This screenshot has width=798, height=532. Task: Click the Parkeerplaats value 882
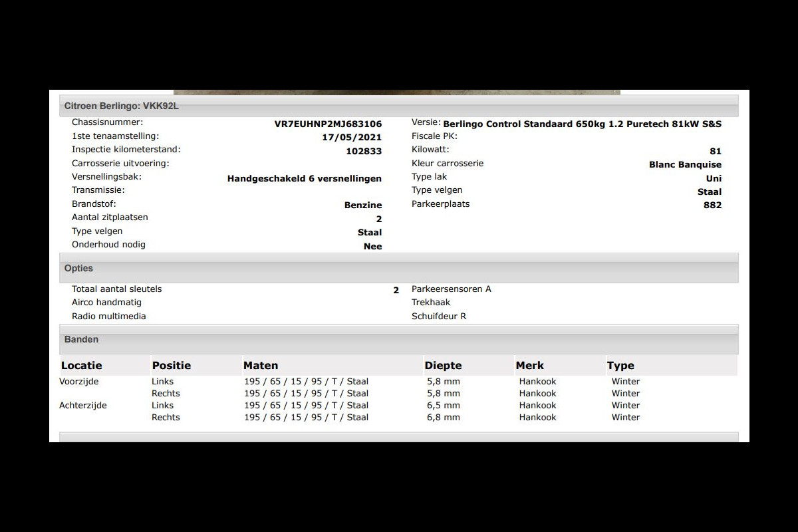pyautogui.click(x=712, y=205)
